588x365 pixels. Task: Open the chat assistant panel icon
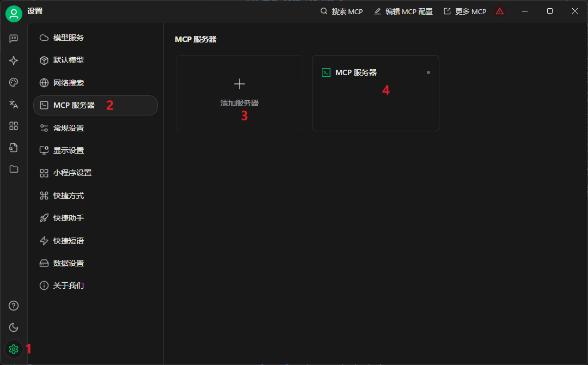coord(14,38)
